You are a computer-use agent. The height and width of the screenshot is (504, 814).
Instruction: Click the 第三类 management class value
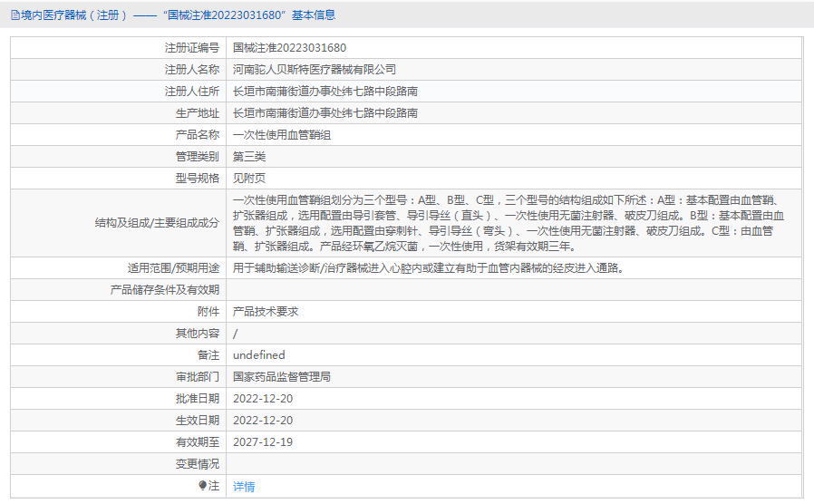pyautogui.click(x=248, y=157)
